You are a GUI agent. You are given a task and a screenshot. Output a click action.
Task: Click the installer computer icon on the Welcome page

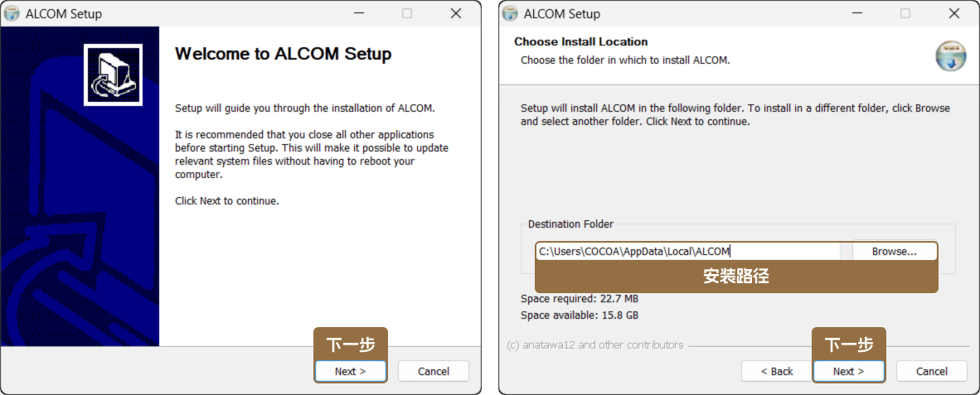click(x=113, y=75)
